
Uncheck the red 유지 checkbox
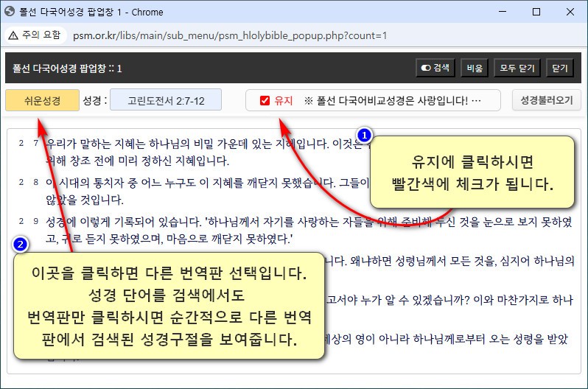click(265, 100)
